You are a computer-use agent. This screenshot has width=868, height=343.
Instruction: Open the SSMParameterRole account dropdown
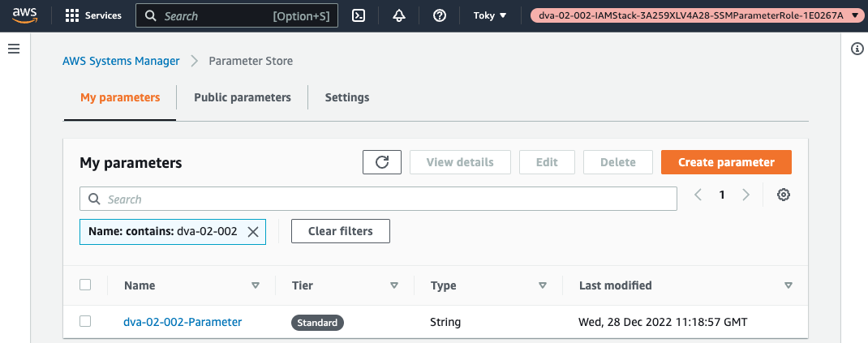(698, 15)
